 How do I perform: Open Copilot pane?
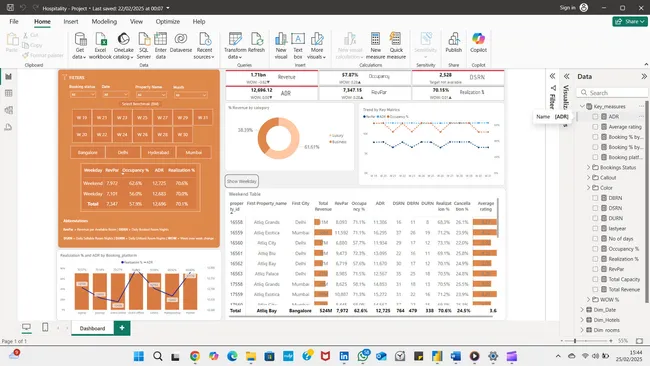click(478, 43)
